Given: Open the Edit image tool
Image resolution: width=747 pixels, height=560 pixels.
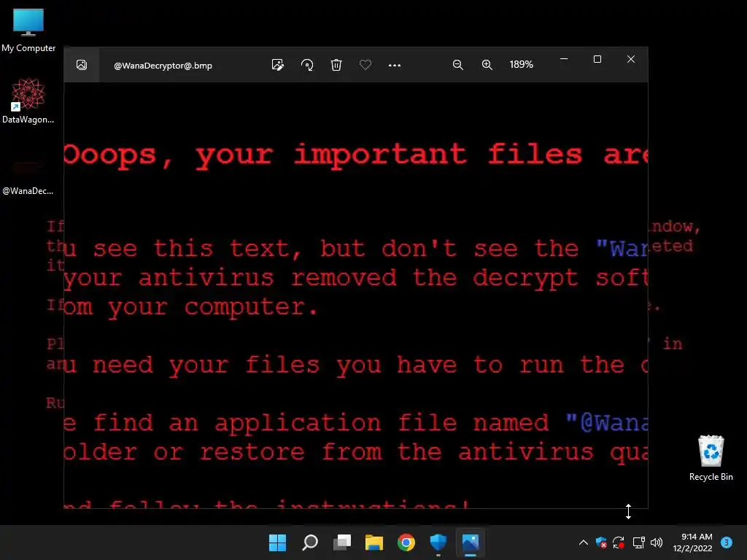Looking at the screenshot, I should click(x=278, y=65).
